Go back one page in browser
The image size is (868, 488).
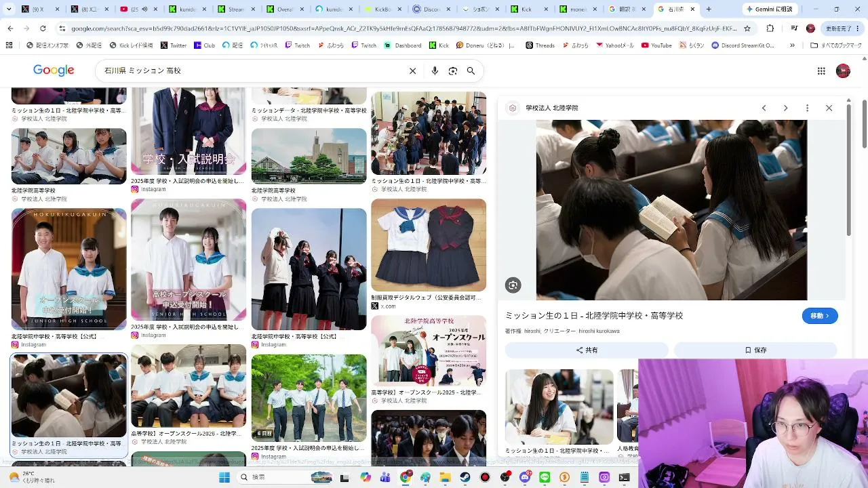coord(10,28)
